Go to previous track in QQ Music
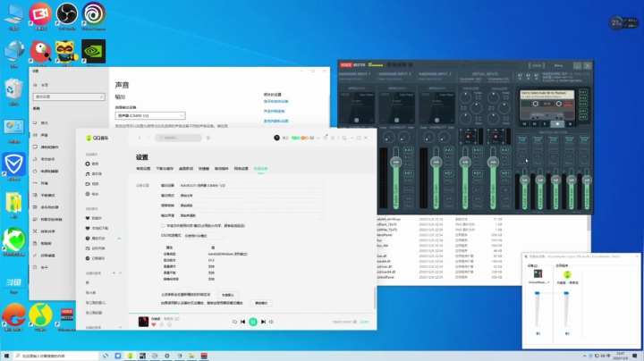Screen dimensions: 644x361 coord(242,322)
